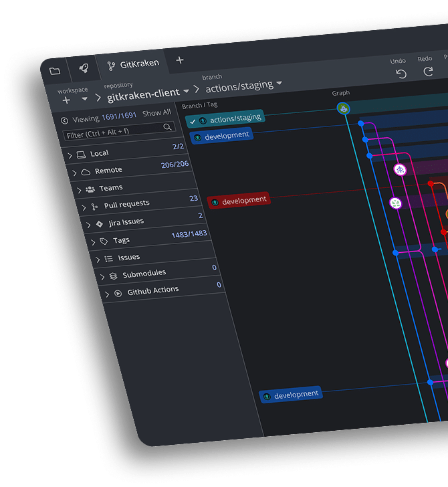Click the Submodules label
448x487 pixels.
[x=144, y=274]
